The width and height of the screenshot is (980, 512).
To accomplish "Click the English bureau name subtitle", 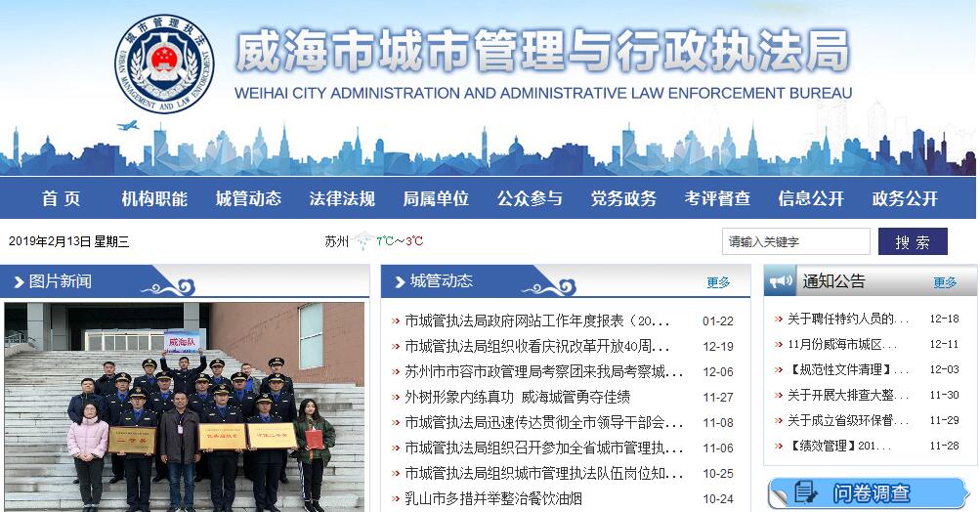I will [x=543, y=93].
